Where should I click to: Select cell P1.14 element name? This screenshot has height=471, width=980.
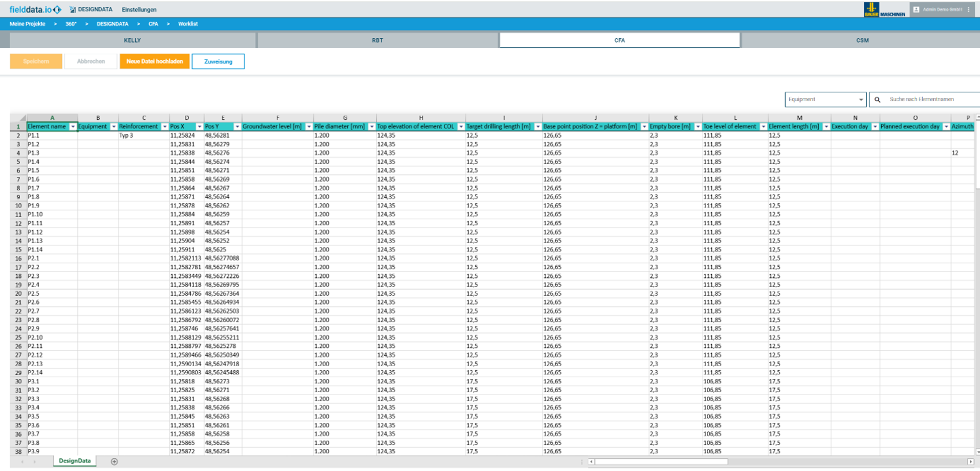[52, 250]
